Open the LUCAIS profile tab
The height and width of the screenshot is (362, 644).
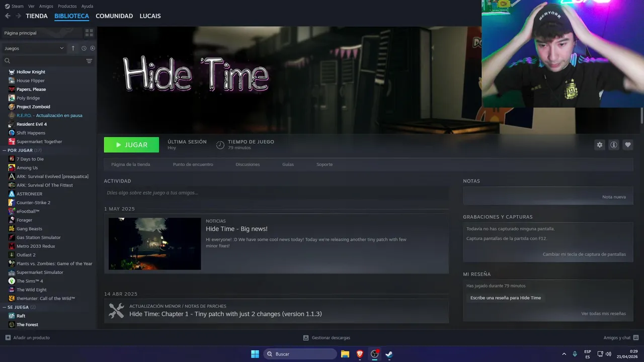coord(150,16)
